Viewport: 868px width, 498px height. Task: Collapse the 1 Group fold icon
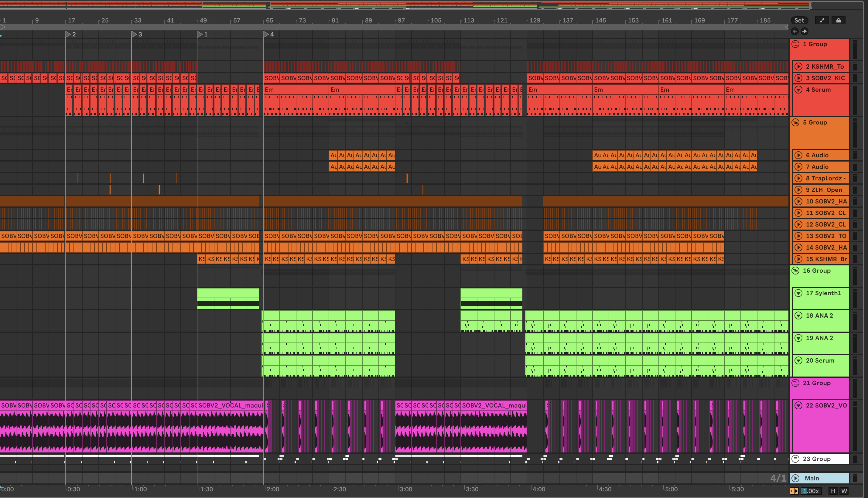click(795, 44)
